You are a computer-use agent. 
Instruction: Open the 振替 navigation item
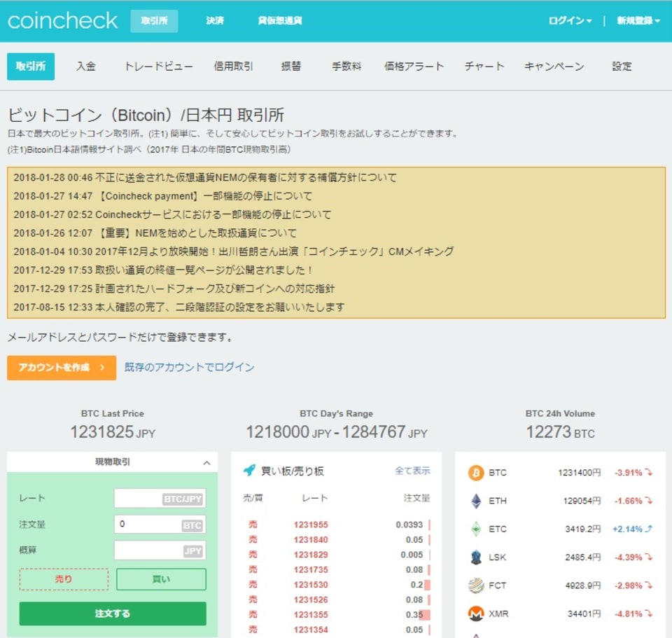pos(291,67)
